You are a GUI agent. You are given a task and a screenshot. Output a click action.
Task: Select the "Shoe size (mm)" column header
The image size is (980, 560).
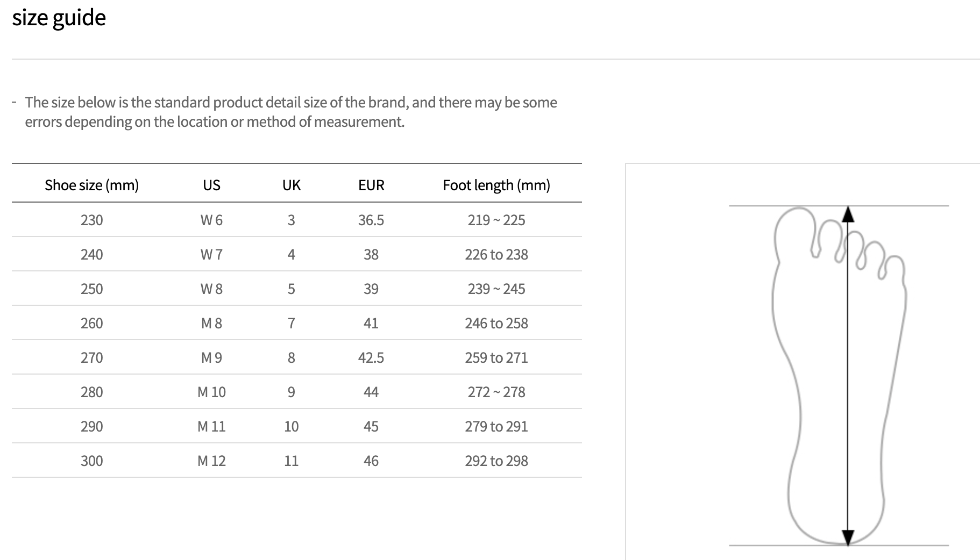[91, 185]
